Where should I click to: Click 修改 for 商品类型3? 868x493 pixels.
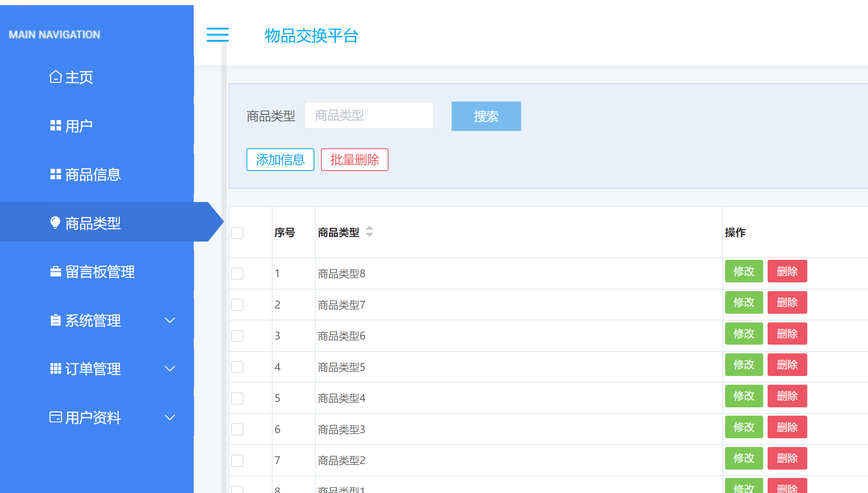[x=744, y=427]
